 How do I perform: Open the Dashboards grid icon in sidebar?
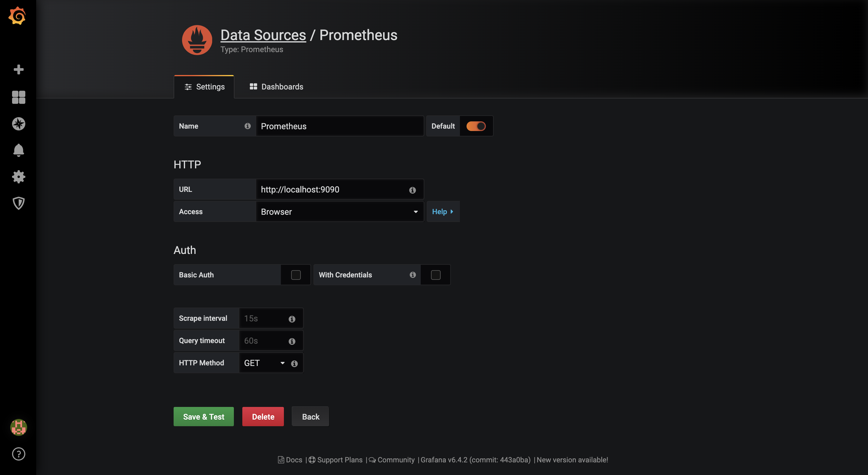click(x=18, y=97)
